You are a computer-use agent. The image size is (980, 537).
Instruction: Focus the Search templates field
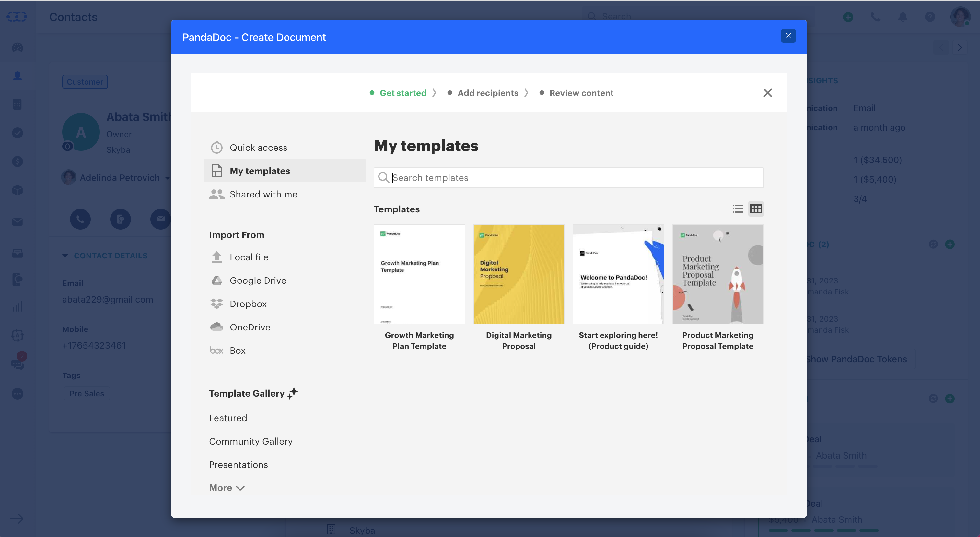[x=568, y=178]
